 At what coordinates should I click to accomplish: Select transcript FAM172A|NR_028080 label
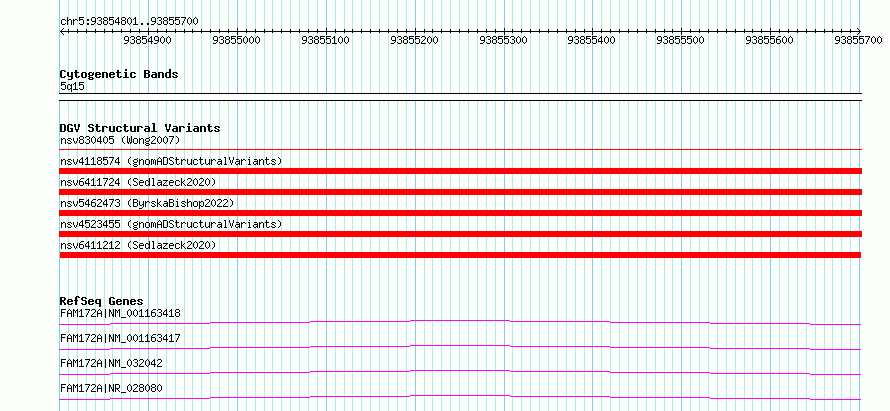click(111, 388)
